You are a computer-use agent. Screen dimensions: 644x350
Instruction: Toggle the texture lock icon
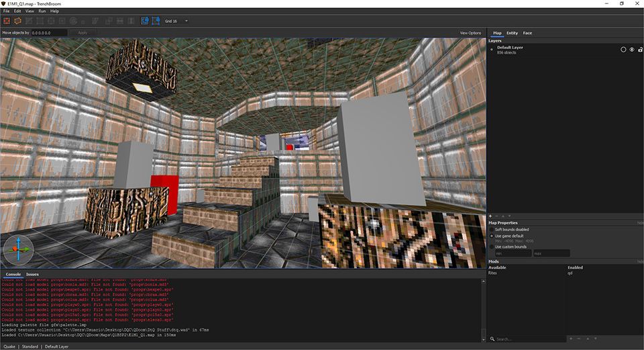point(144,21)
